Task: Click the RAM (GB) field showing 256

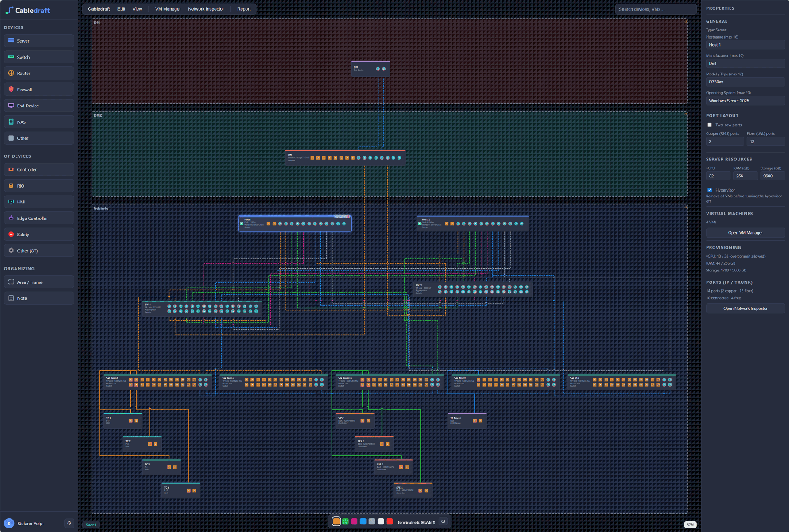Action: [x=745, y=176]
